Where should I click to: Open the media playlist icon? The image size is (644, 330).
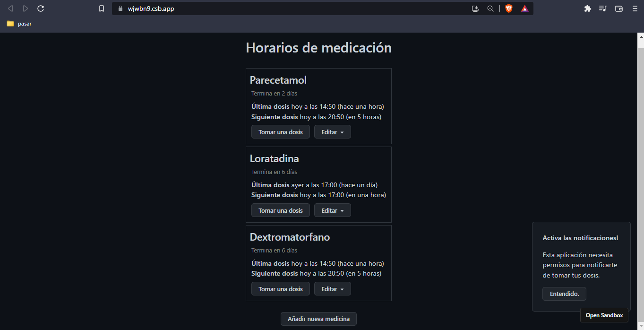click(602, 8)
